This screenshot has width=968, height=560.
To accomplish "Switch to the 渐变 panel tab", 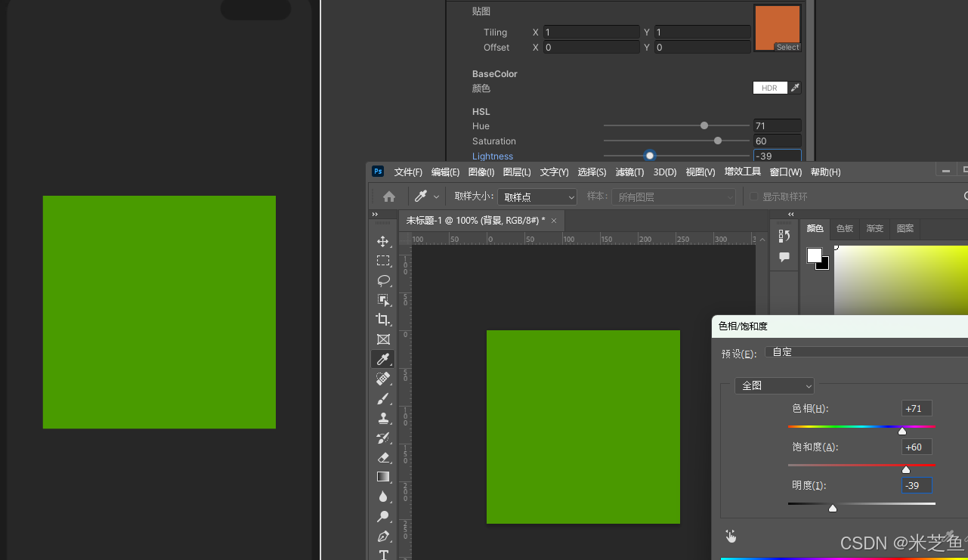I will click(875, 228).
